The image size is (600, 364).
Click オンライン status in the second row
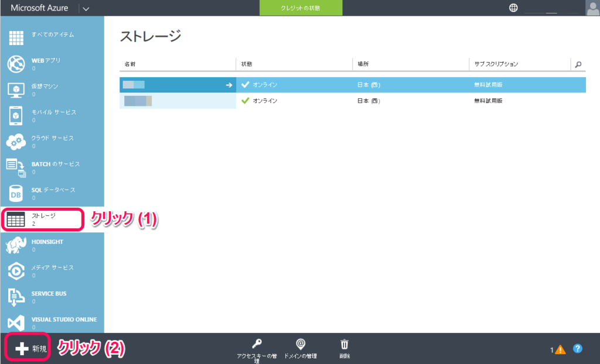(x=265, y=101)
